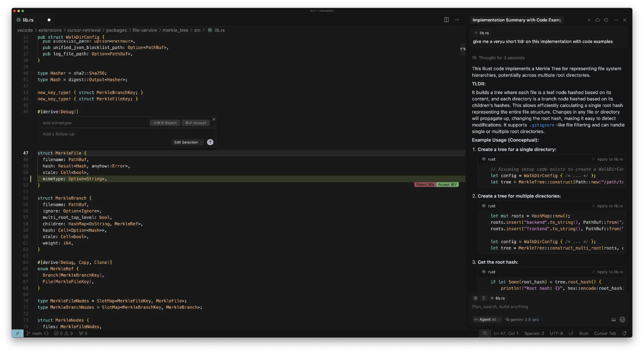The image size is (644, 353).
Task: Select Implementation Summary chat tab
Action: tap(516, 20)
